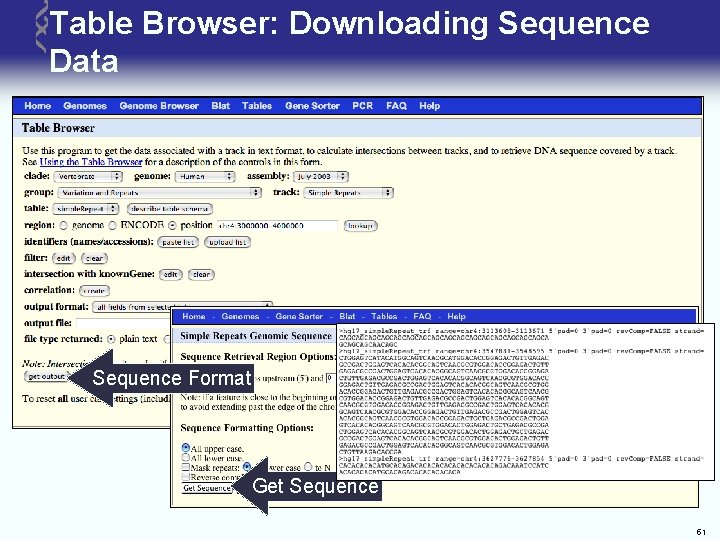Open the Blat tool in top navigation
720x540 pixels.
coord(220,106)
